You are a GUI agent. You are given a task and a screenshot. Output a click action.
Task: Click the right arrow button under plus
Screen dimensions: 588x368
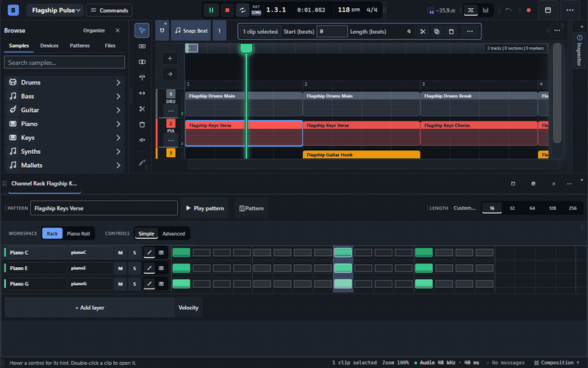(170, 74)
